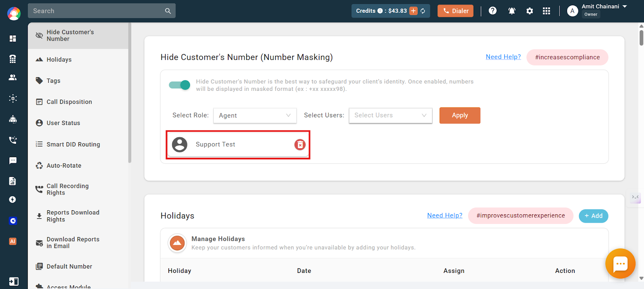The width and height of the screenshot is (644, 289).
Task: Open the dashboard grid icon in left rail
Action: tap(13, 38)
